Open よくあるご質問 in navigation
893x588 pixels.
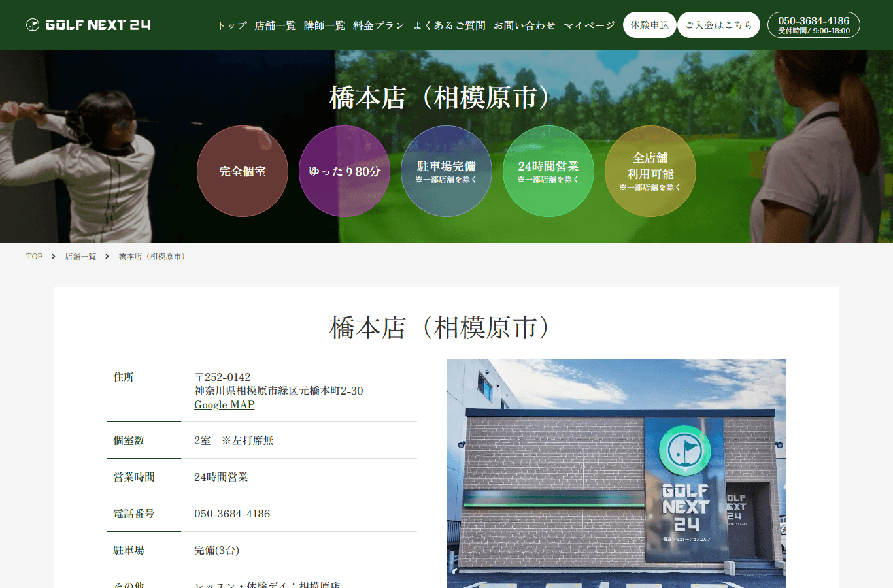tap(449, 25)
